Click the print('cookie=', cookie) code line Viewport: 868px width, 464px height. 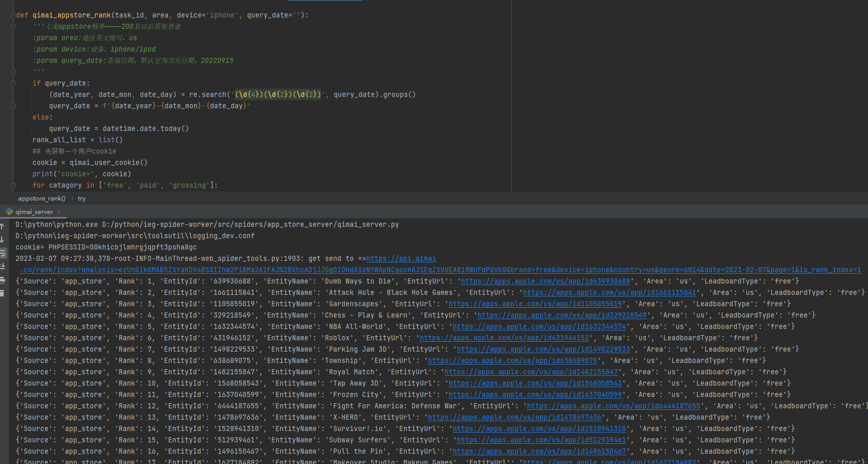pos(81,174)
